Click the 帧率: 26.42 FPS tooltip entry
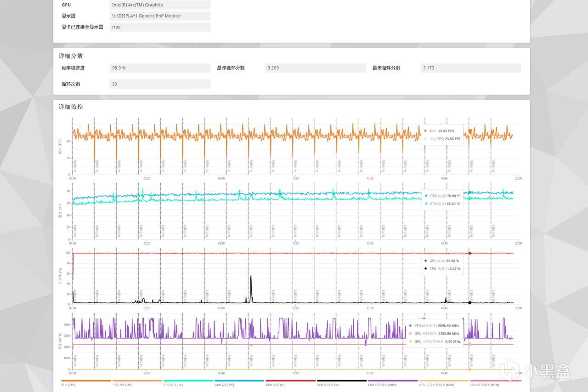 click(x=440, y=131)
